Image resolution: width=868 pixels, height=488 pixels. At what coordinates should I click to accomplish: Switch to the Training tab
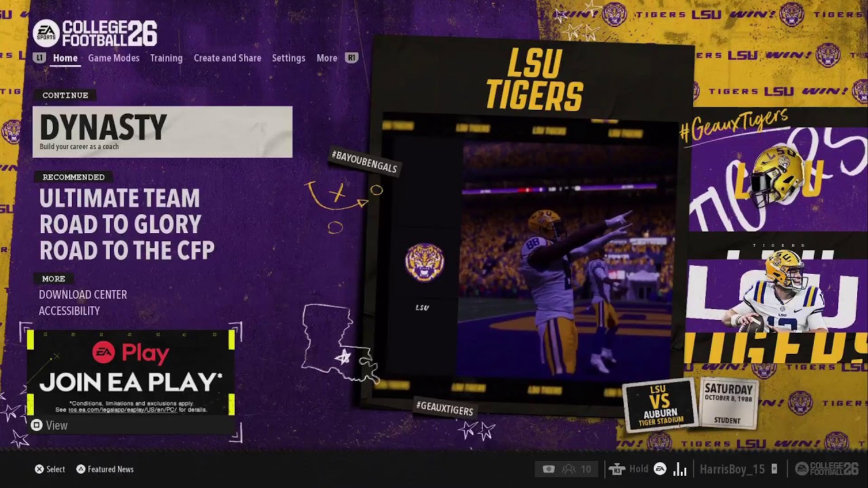[x=166, y=58]
